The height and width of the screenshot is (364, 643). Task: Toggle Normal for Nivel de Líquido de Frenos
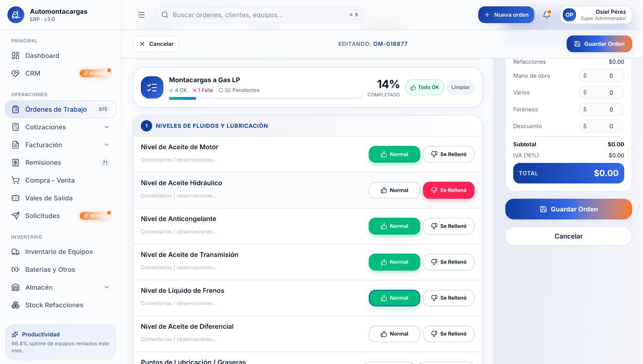pos(395,298)
